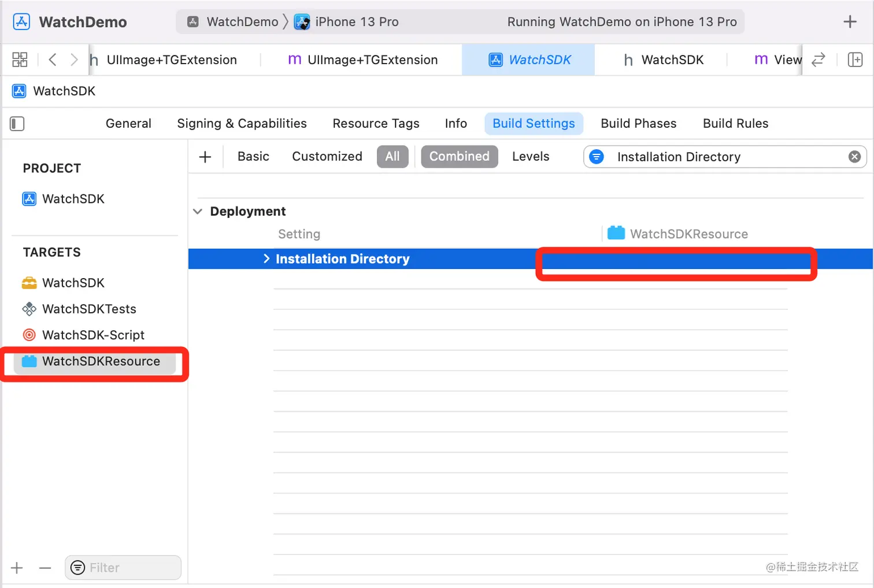
Task: Click the WatchDemo project title
Action: click(83, 22)
